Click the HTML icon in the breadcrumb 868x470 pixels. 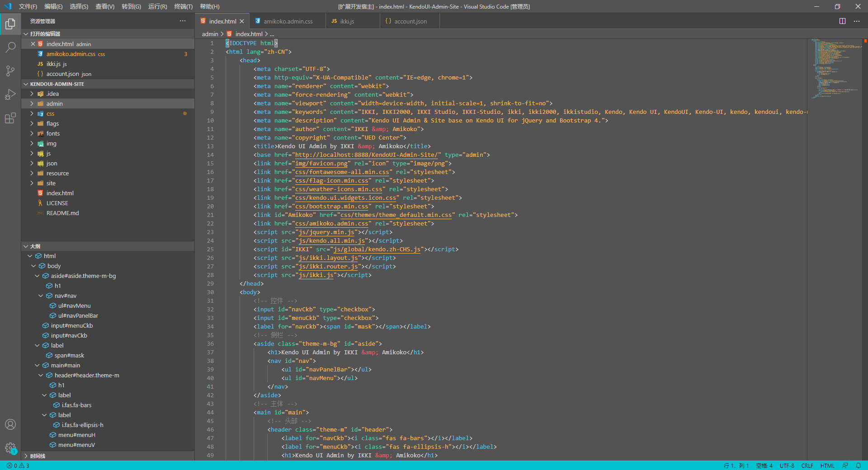click(x=230, y=34)
